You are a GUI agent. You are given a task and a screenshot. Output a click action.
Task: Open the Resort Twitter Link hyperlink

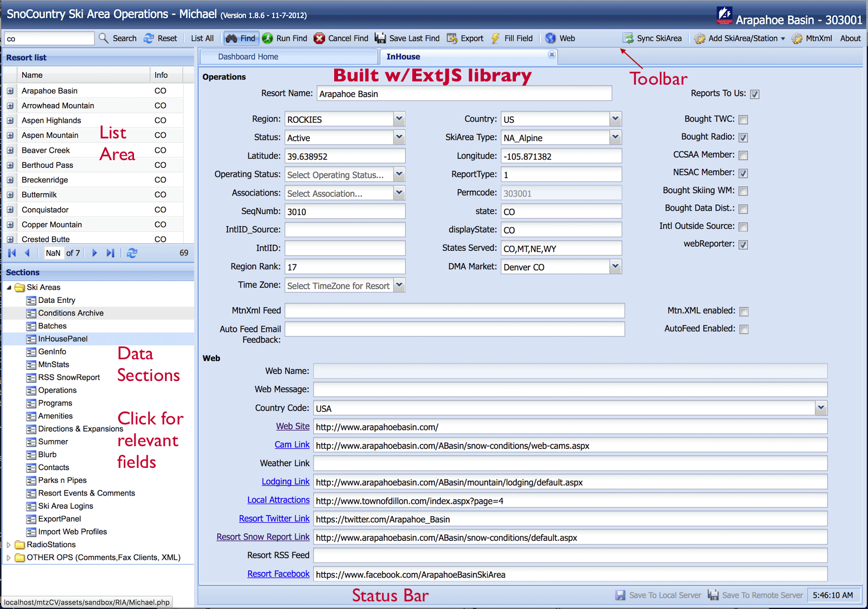tap(274, 518)
